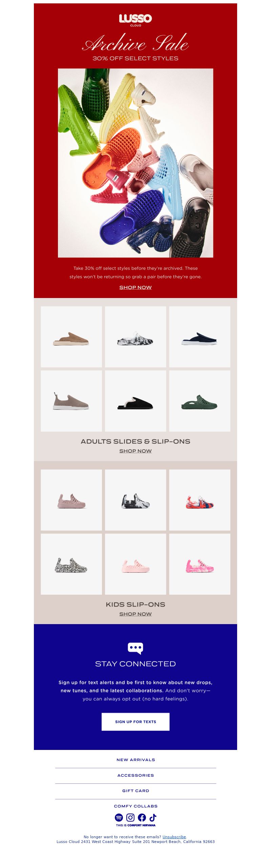The width and height of the screenshot is (271, 868).
Task: Open the Accessories menu link
Action: (x=135, y=775)
